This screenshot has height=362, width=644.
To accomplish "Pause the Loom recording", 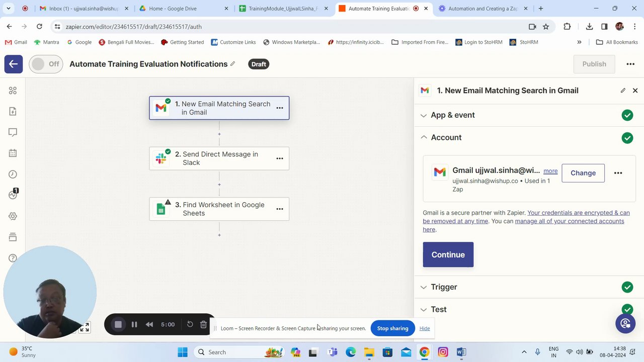I will pyautogui.click(x=134, y=325).
